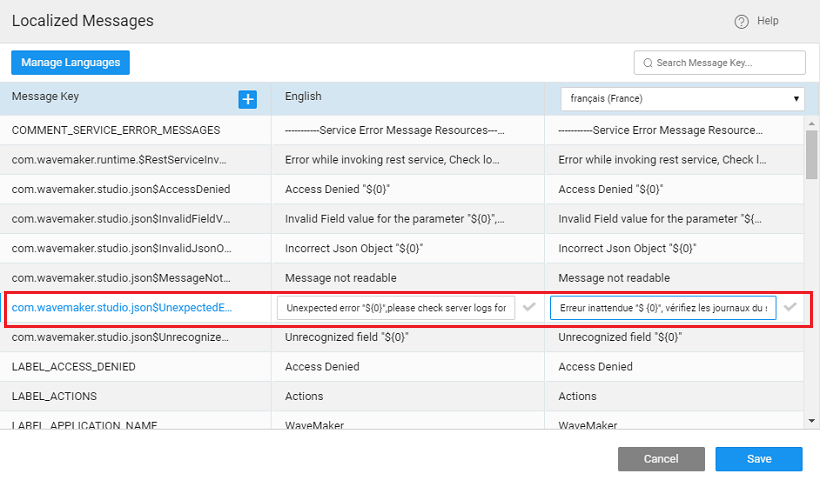Screen dimensions: 820x487
Task: Click the Help question mark icon
Action: pyautogui.click(x=741, y=21)
